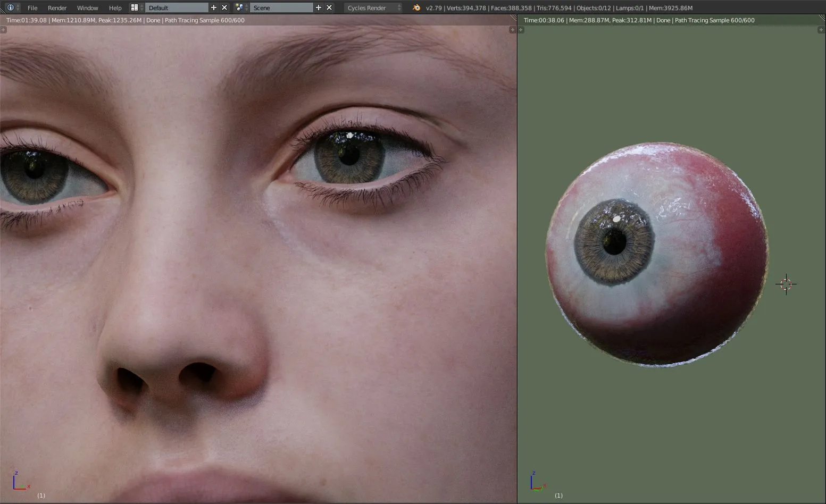Expand the left viewport tool shelf plus
Image resolution: width=826 pixels, height=504 pixels.
click(x=3, y=30)
